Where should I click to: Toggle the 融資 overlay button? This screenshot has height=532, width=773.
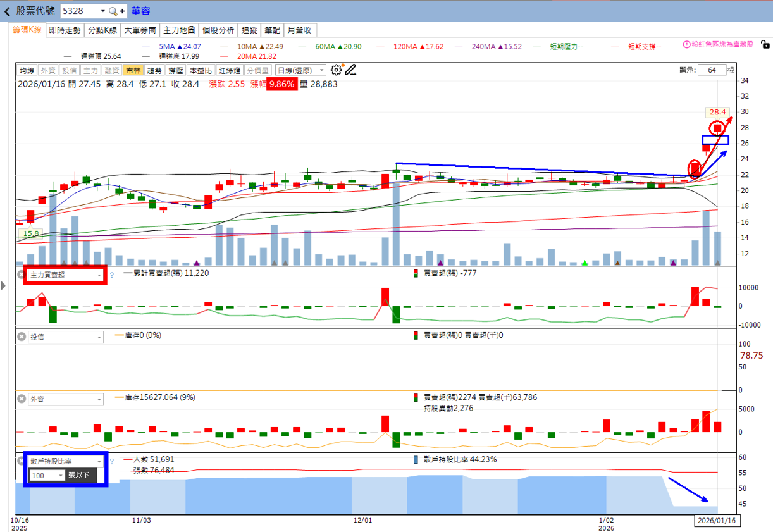(x=112, y=70)
